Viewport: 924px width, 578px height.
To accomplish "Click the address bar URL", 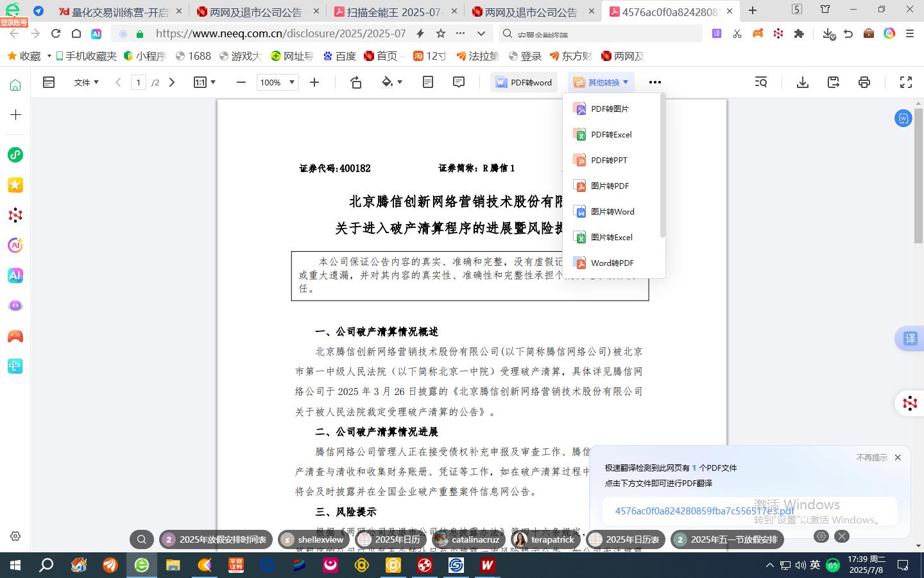I will pos(280,33).
